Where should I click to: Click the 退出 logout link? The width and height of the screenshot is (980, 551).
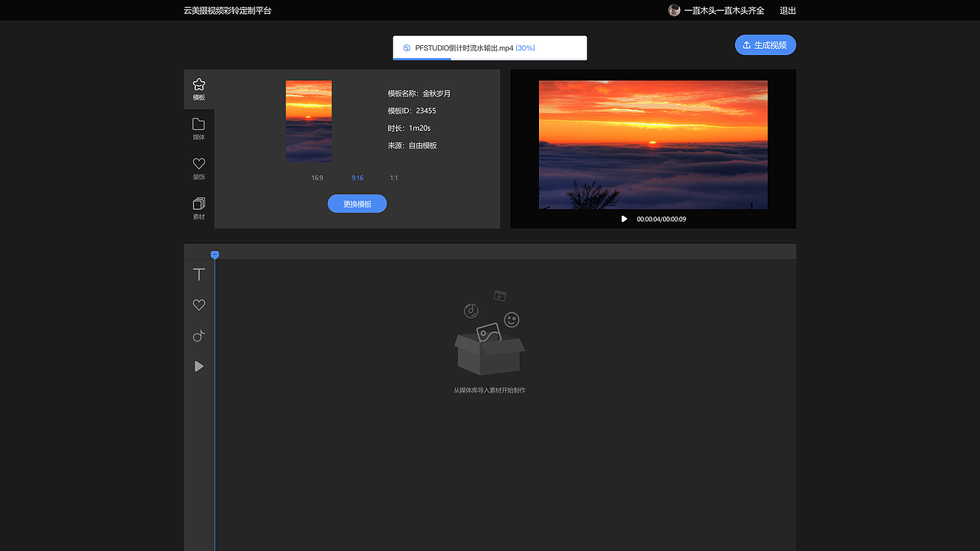click(788, 11)
